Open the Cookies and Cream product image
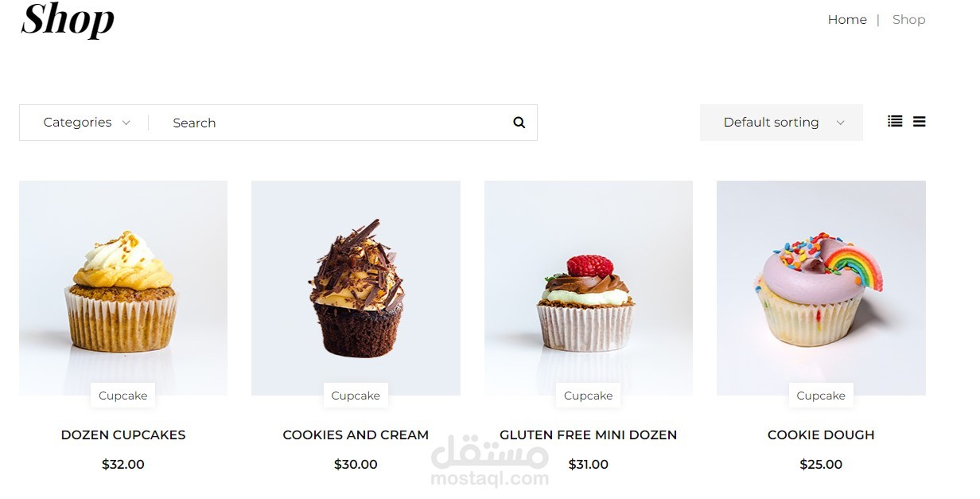 (356, 288)
